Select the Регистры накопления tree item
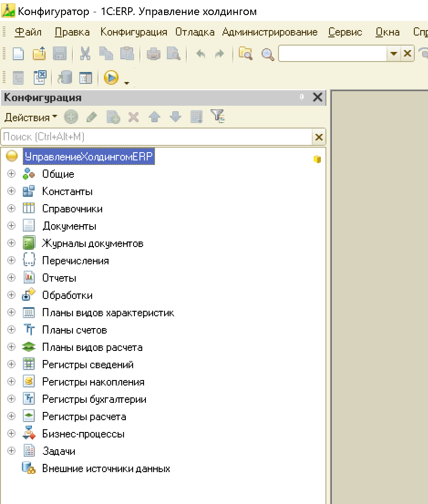 click(93, 382)
